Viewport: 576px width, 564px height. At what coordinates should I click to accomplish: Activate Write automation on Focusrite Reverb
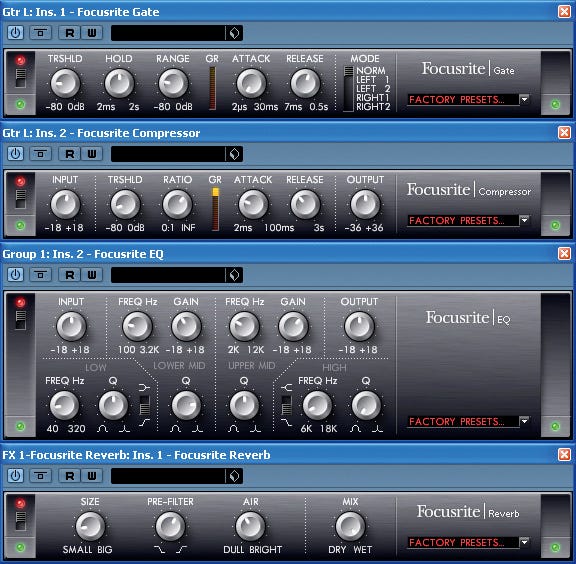[x=92, y=476]
